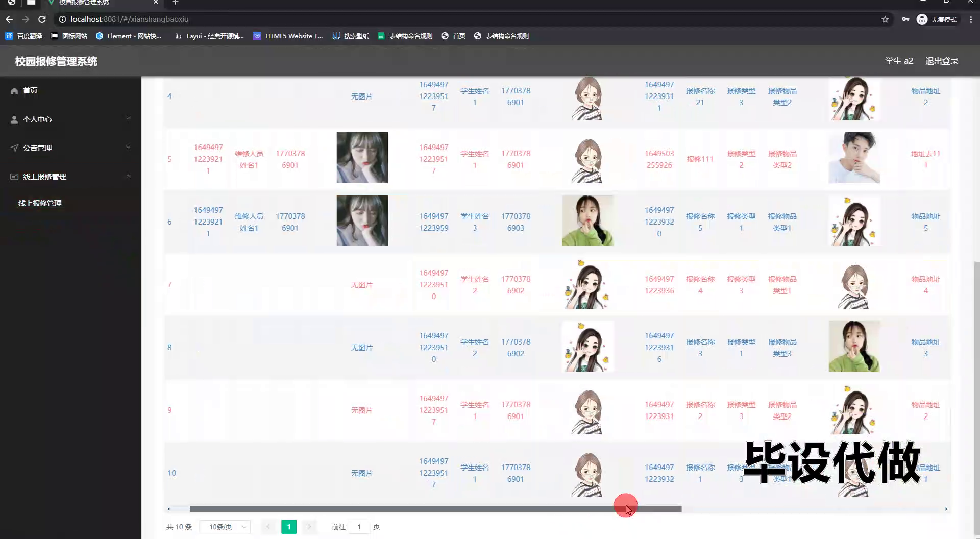This screenshot has width=980, height=539.
Task: Click the 报修名称21 cell in row 4
Action: pyautogui.click(x=700, y=96)
